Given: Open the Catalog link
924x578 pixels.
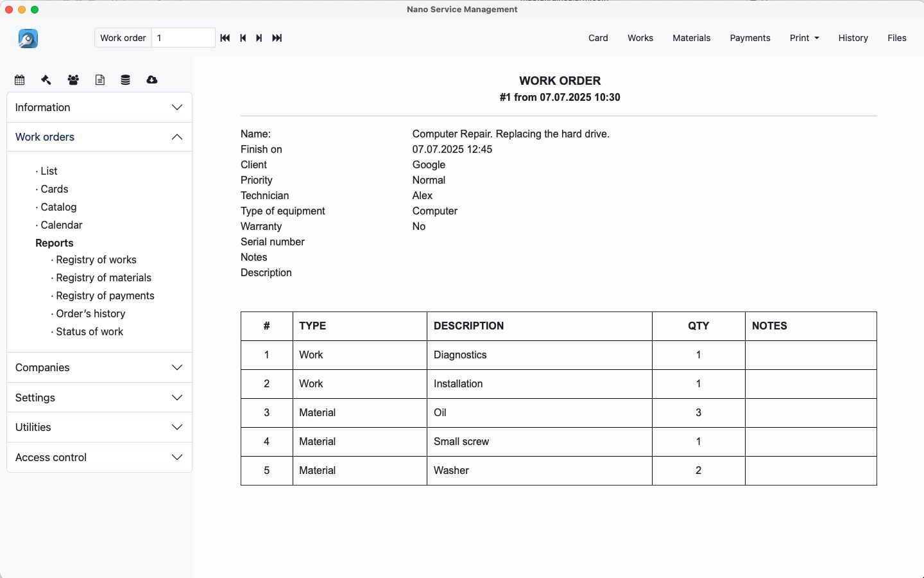Looking at the screenshot, I should 58,207.
